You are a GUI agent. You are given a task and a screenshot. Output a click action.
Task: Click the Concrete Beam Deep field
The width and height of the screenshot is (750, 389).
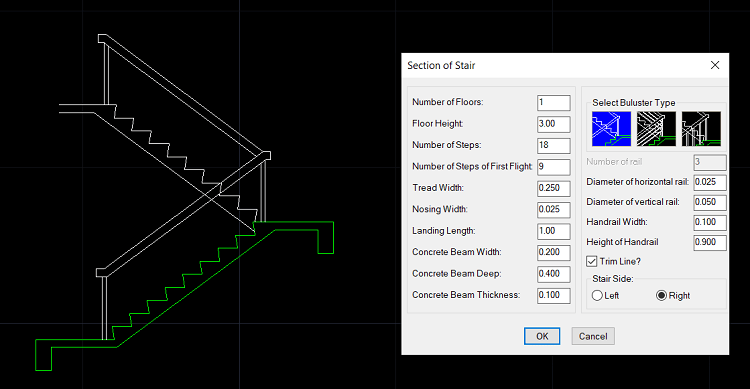point(553,274)
